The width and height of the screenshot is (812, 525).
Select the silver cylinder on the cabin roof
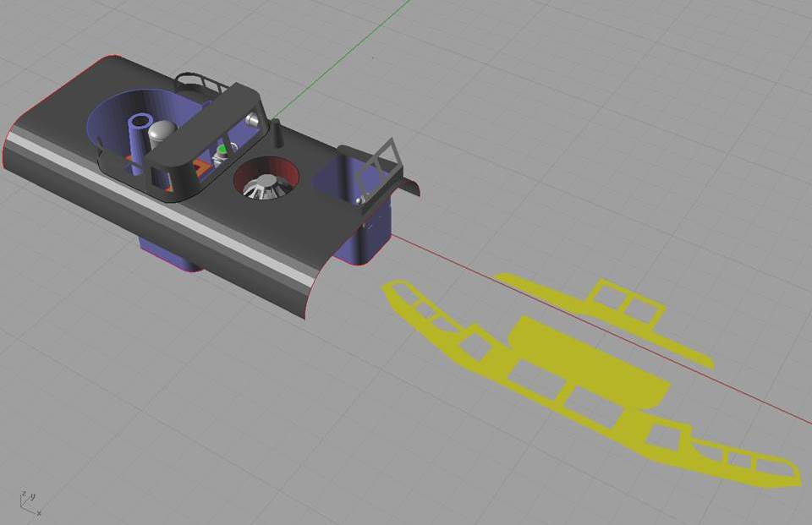pyautogui.click(x=251, y=119)
